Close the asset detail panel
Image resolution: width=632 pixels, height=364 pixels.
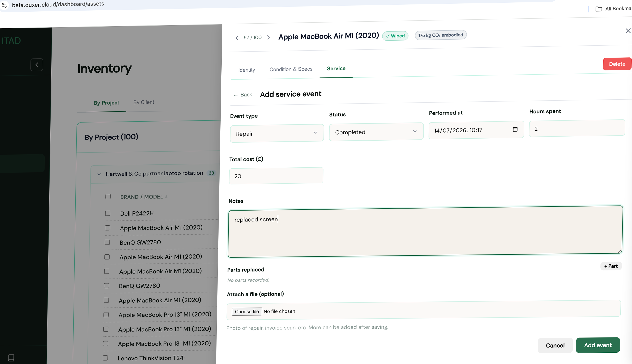[628, 31]
